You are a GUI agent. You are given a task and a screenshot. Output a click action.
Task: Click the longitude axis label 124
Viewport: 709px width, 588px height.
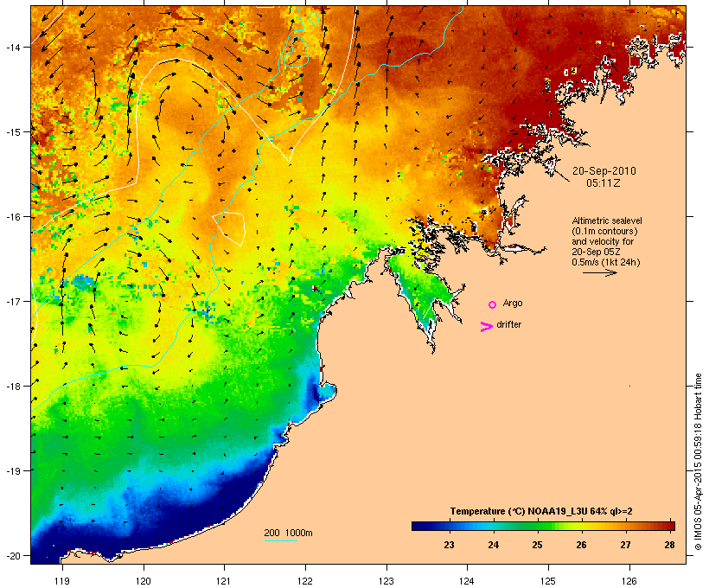point(467,581)
